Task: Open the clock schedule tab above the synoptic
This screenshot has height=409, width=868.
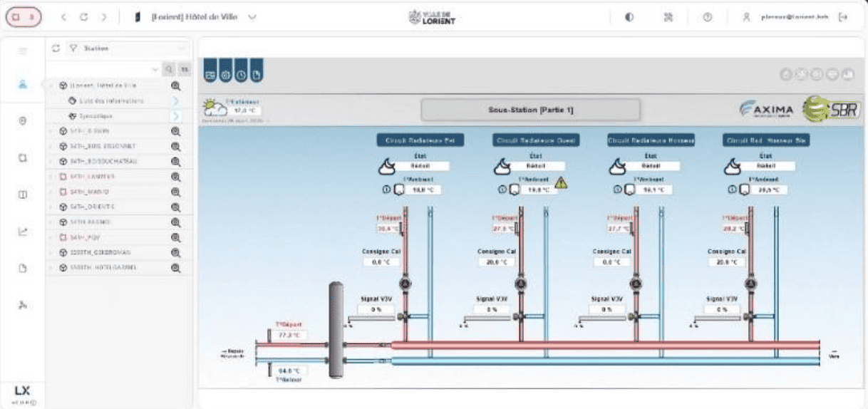Action: click(241, 74)
